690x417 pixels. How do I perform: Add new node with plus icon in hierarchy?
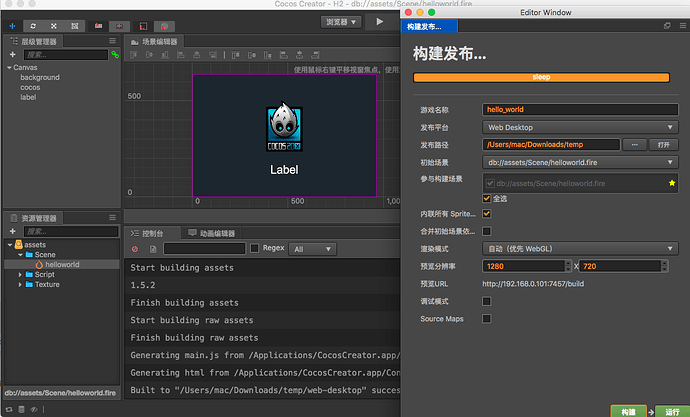[14, 55]
